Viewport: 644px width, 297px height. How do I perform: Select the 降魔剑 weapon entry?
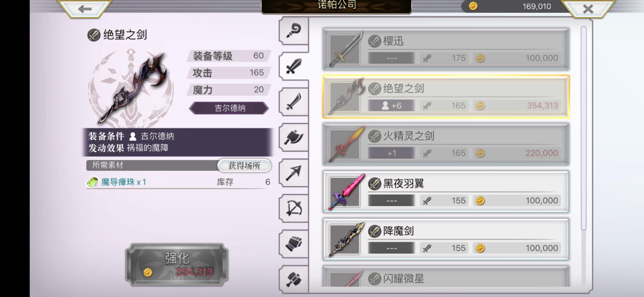[x=446, y=239]
